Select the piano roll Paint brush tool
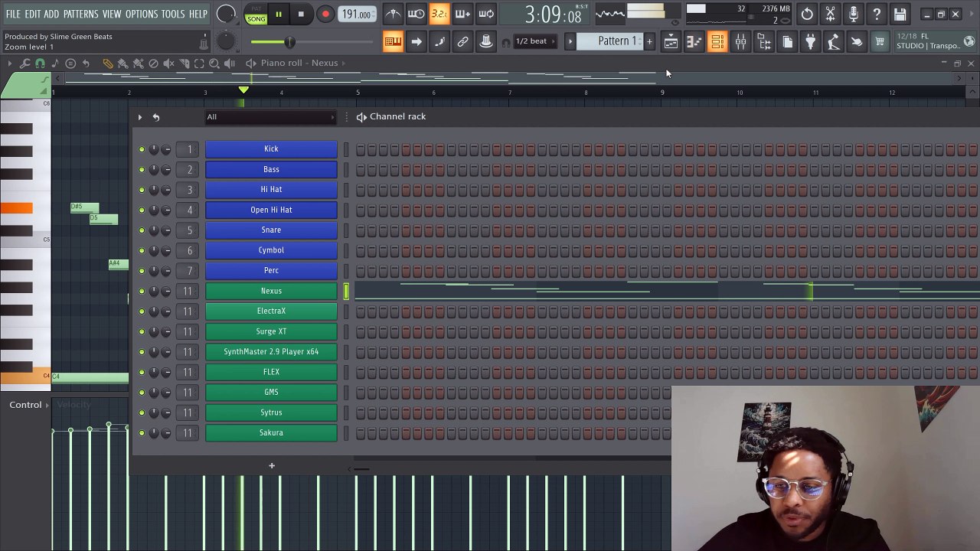980x551 pixels. (x=122, y=64)
